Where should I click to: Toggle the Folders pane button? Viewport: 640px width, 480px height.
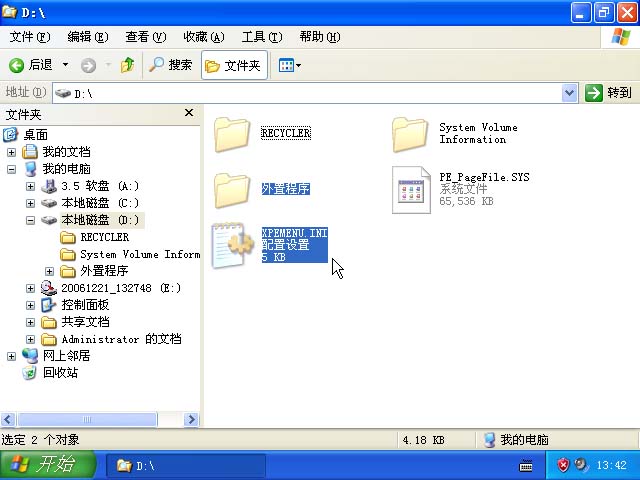[234, 65]
